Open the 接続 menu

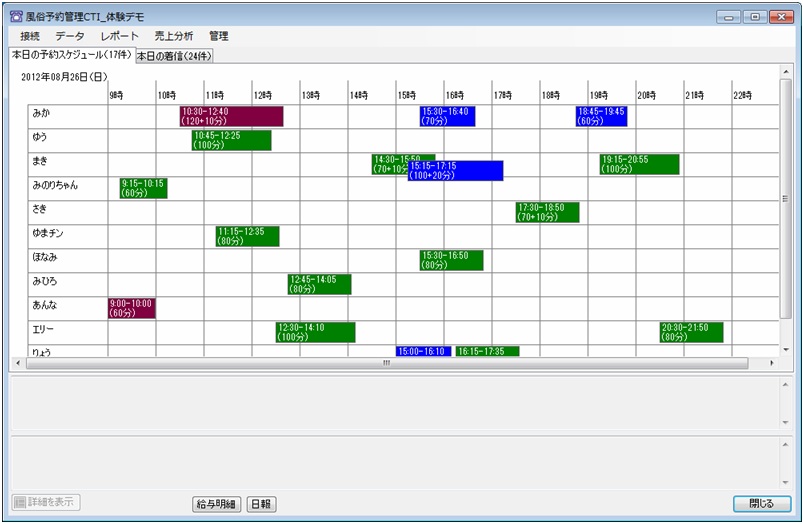[x=30, y=36]
